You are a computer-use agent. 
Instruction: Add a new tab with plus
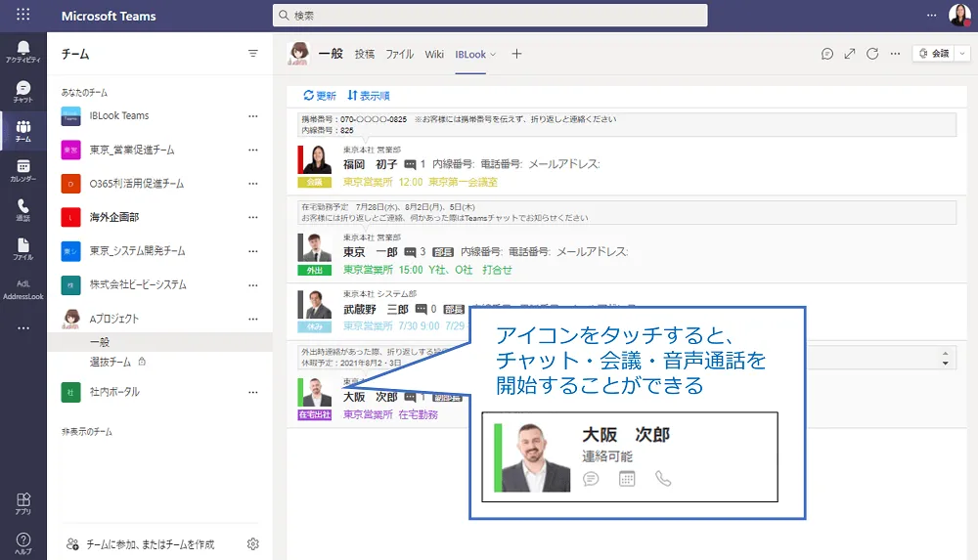coord(516,54)
